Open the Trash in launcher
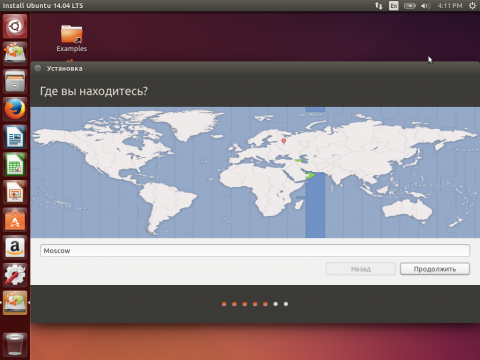 click(15, 345)
